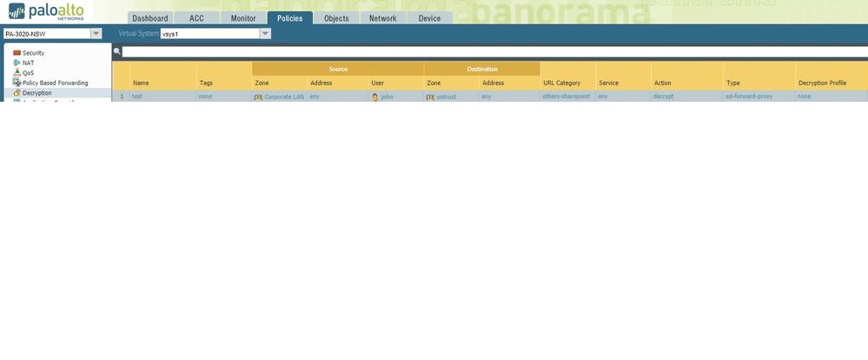Click the decrypt action cell
This screenshot has width=868, height=360.
[663, 97]
